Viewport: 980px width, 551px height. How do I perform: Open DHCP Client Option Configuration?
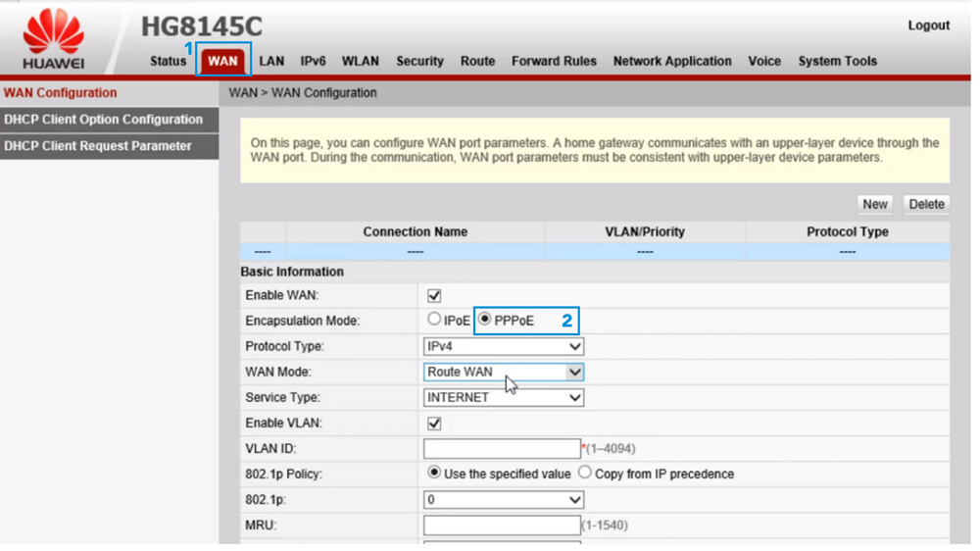[110, 120]
